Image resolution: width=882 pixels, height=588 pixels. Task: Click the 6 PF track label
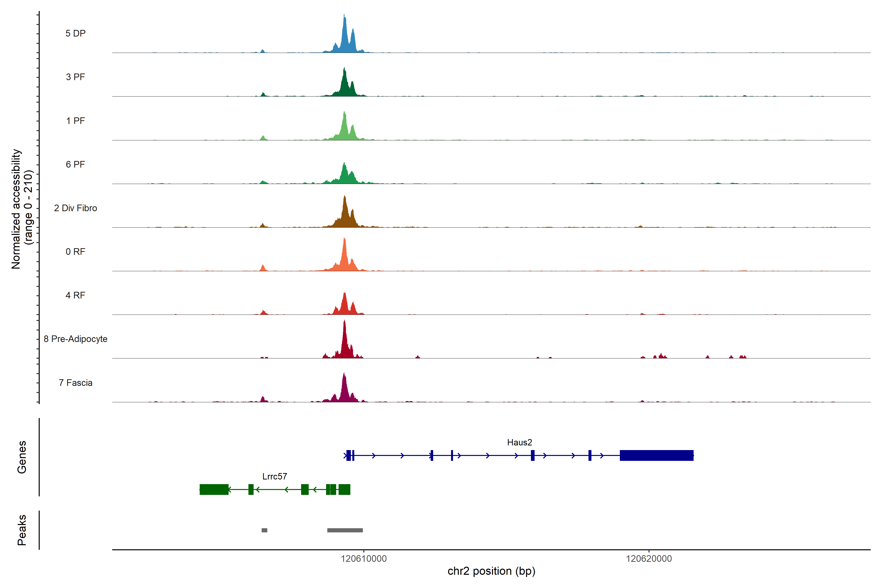click(75, 164)
